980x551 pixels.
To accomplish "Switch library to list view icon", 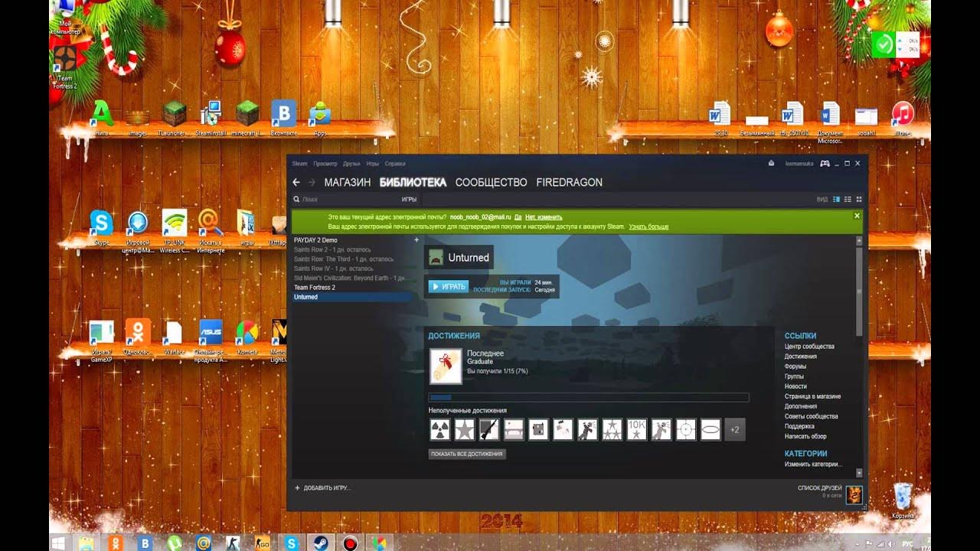I will pyautogui.click(x=848, y=199).
